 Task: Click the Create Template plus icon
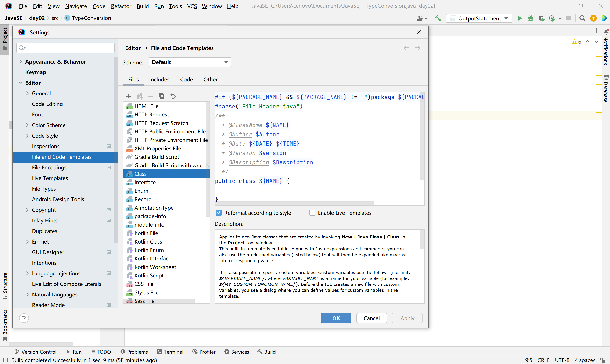pos(129,96)
